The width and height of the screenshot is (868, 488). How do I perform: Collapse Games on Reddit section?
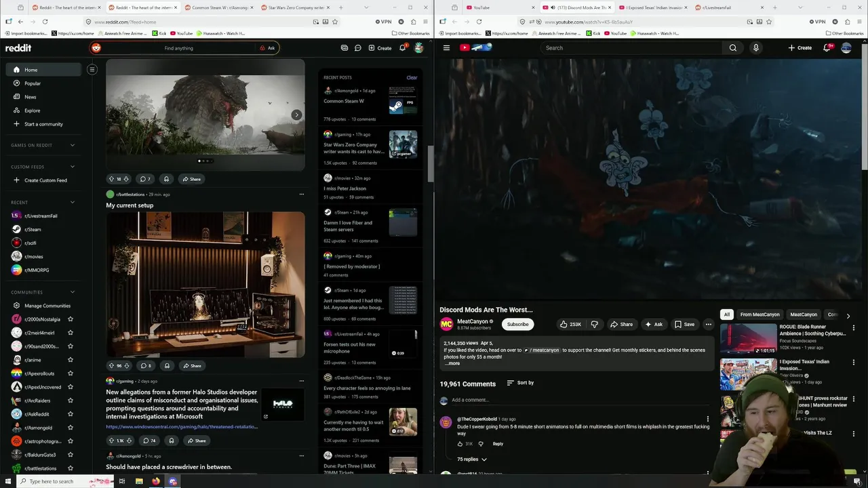click(x=73, y=145)
